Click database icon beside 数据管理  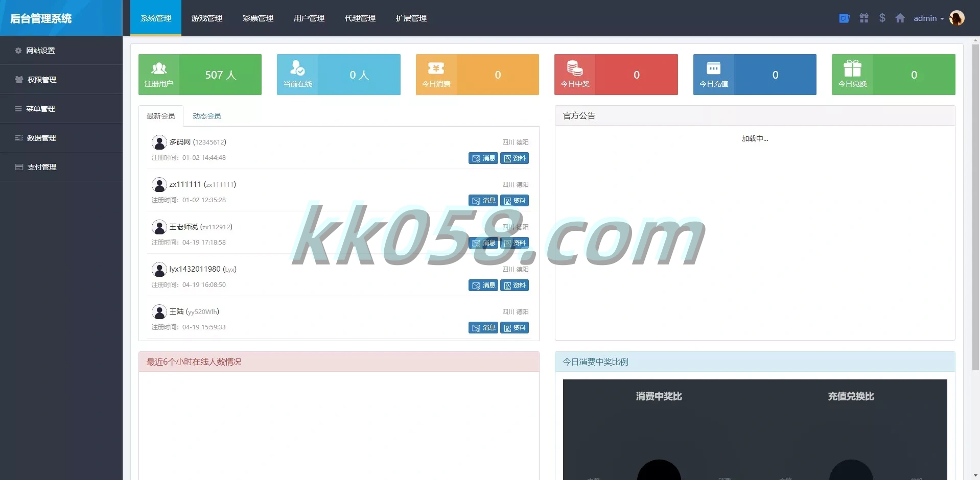point(19,138)
